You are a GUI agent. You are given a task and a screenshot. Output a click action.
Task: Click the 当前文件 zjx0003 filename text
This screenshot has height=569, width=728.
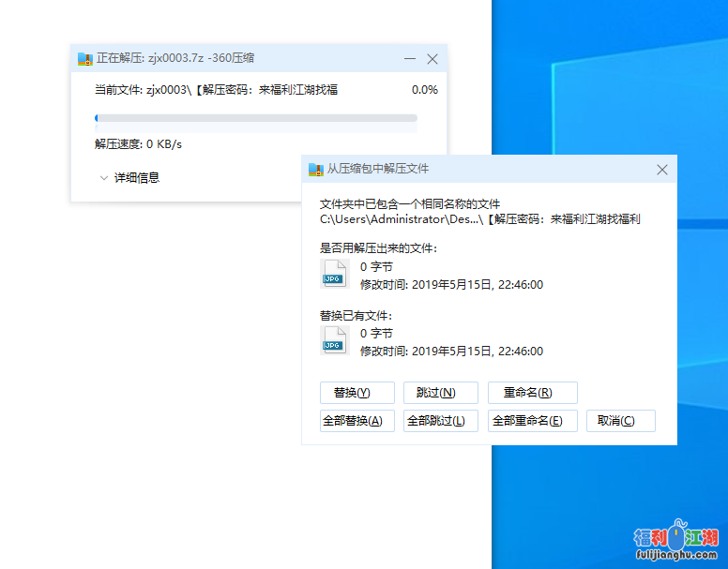click(216, 90)
